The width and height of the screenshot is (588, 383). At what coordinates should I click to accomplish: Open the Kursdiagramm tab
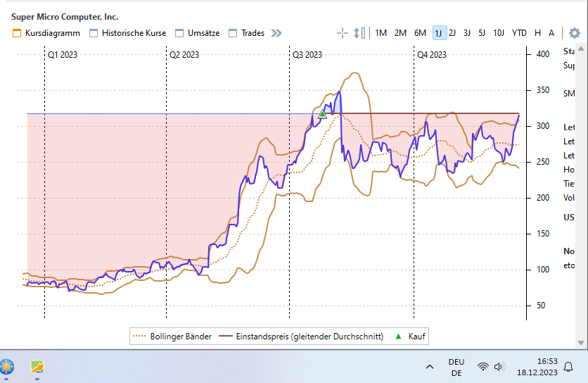pyautogui.click(x=46, y=33)
